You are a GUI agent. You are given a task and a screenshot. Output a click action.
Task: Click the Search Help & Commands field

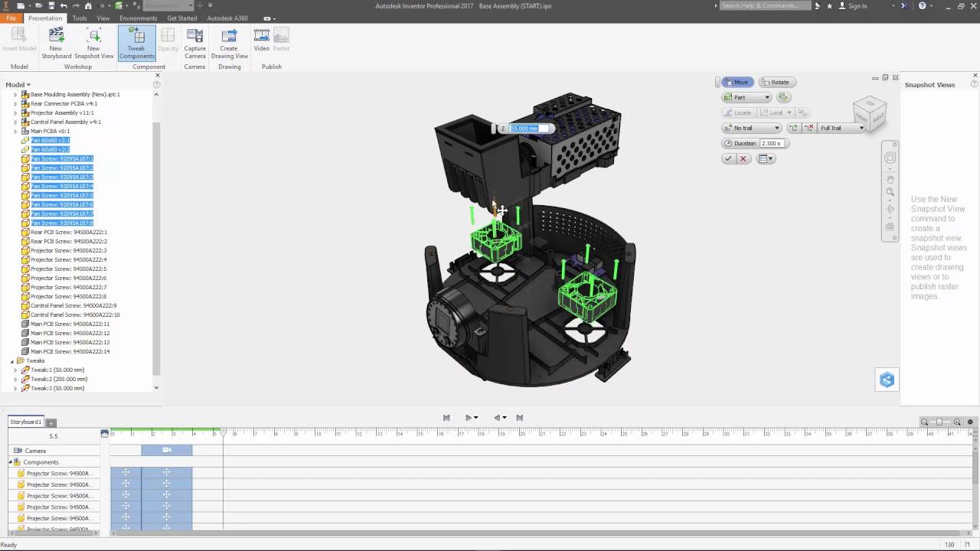click(766, 6)
